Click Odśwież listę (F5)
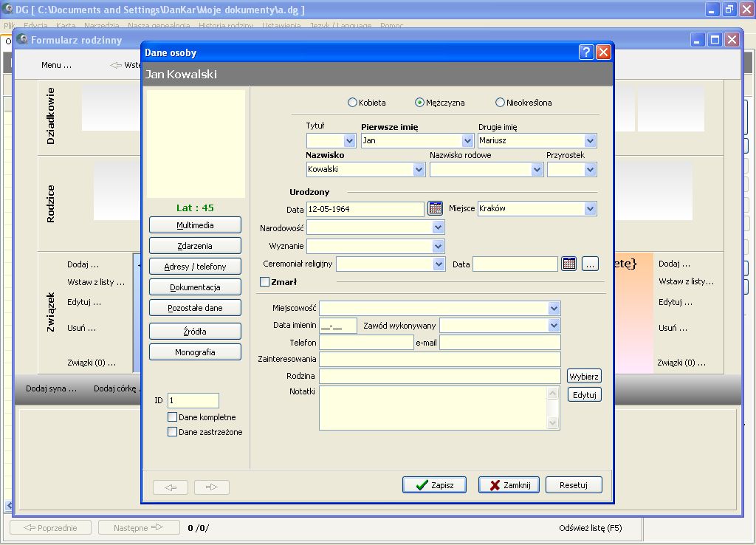The width and height of the screenshot is (756, 545). point(591,527)
